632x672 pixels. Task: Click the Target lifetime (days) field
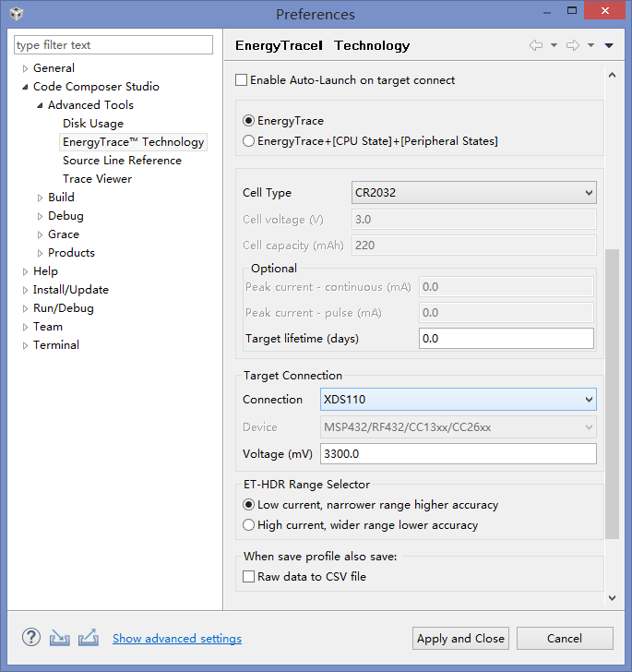pyautogui.click(x=506, y=339)
